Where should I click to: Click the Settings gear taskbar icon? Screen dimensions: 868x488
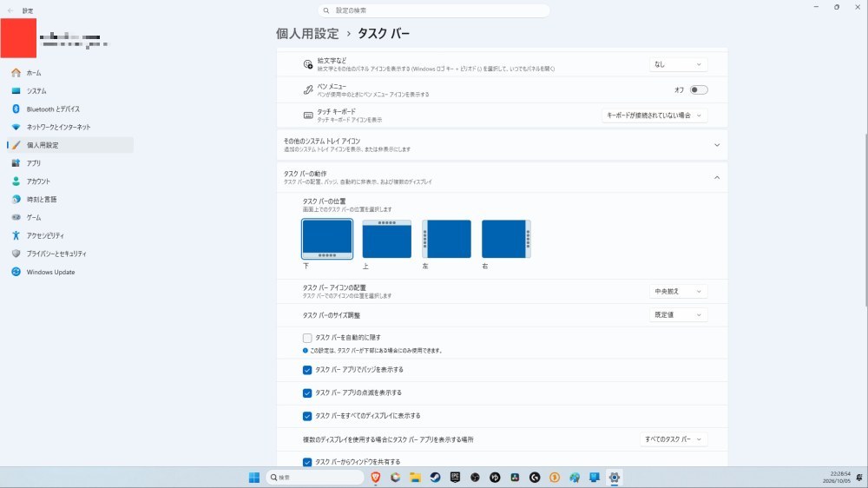pos(615,478)
